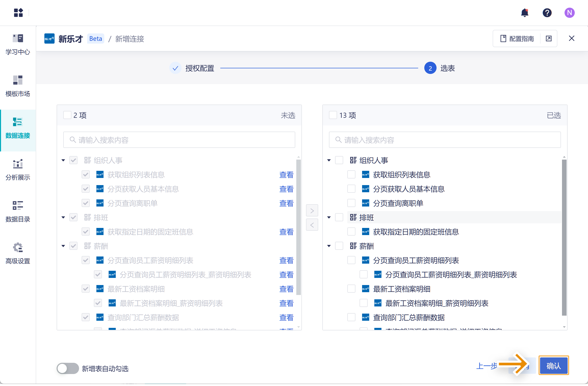Collapse the 排班 group in the selected list
The image size is (588, 386).
tap(329, 217)
